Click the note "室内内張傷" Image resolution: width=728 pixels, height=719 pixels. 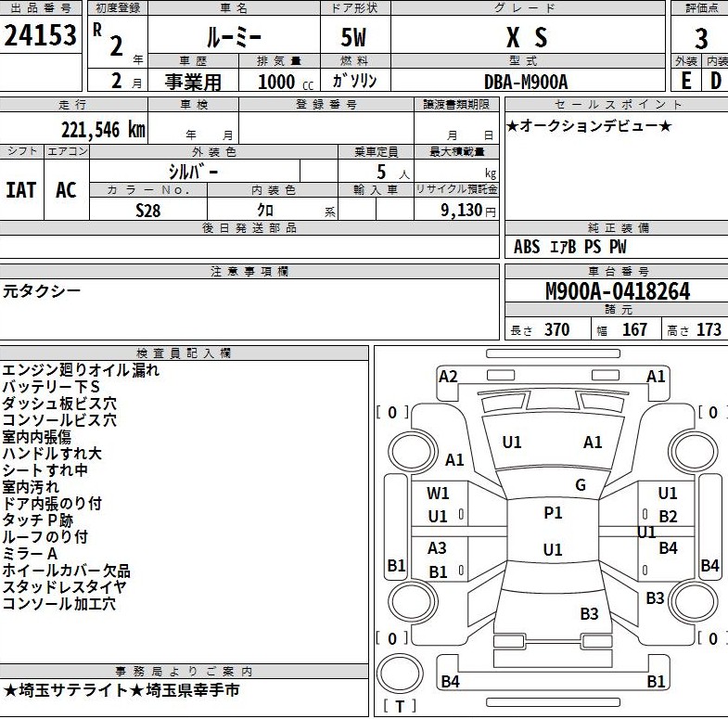click(x=37, y=437)
